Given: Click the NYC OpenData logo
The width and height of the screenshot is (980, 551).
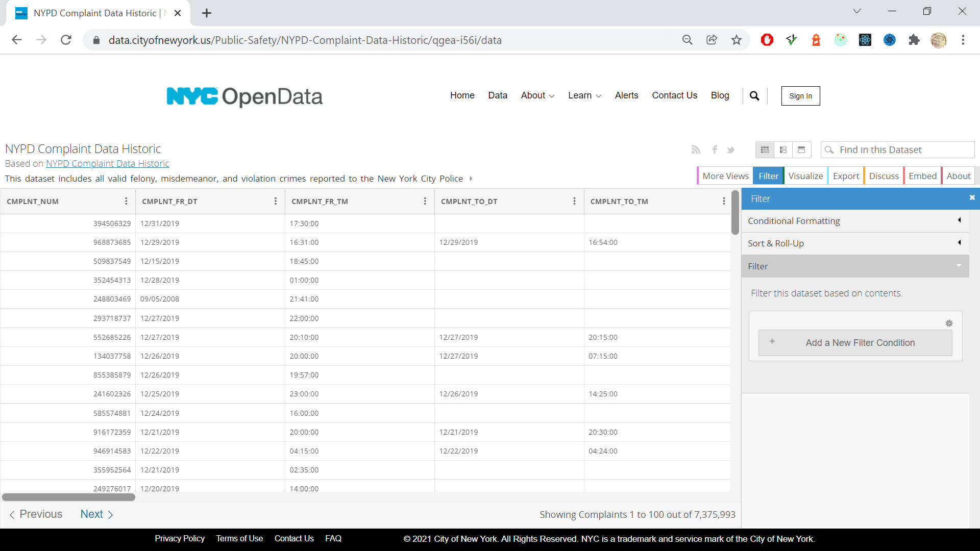Looking at the screenshot, I should [244, 96].
